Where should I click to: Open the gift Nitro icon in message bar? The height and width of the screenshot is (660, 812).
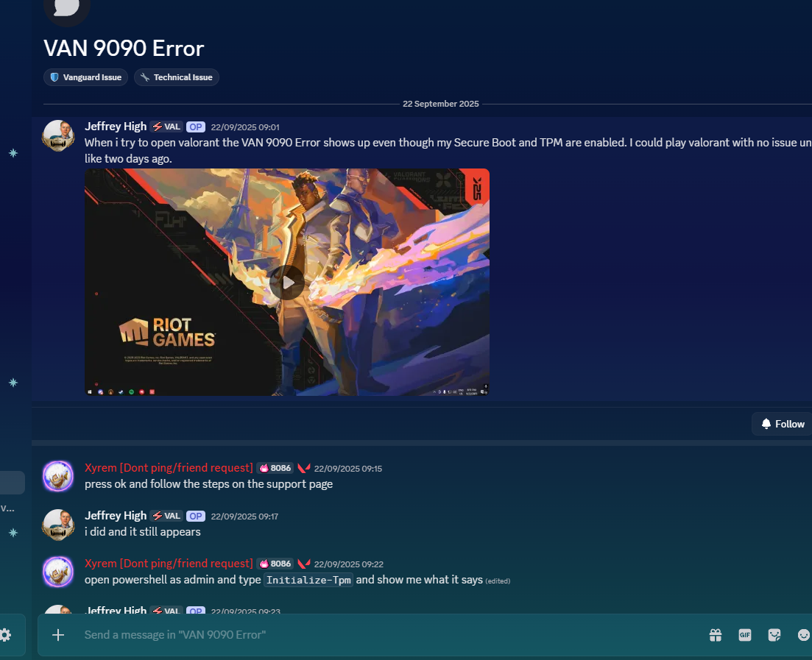click(715, 635)
